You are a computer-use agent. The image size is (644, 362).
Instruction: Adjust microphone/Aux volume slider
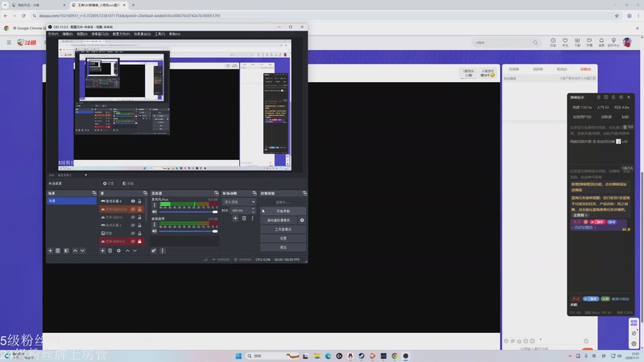point(188,212)
